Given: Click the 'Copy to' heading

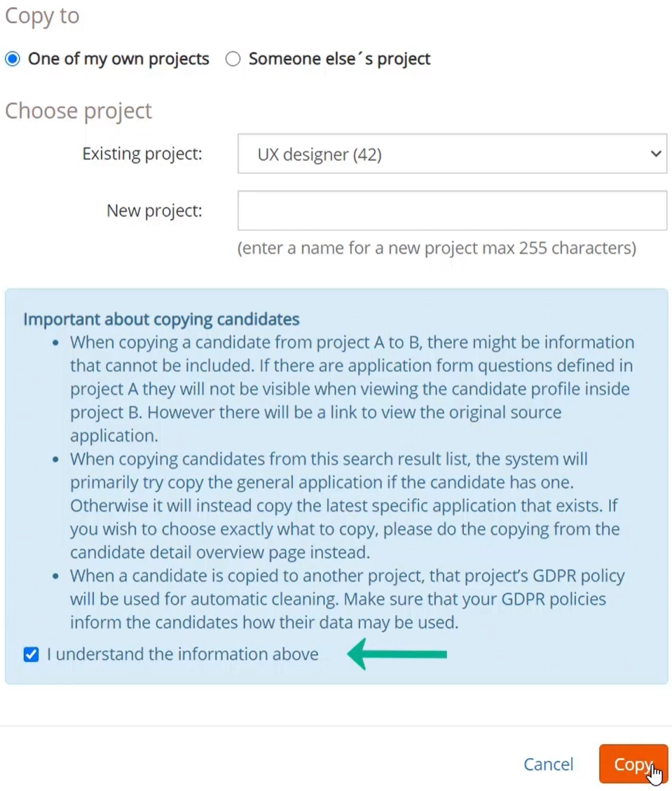Looking at the screenshot, I should (42, 16).
